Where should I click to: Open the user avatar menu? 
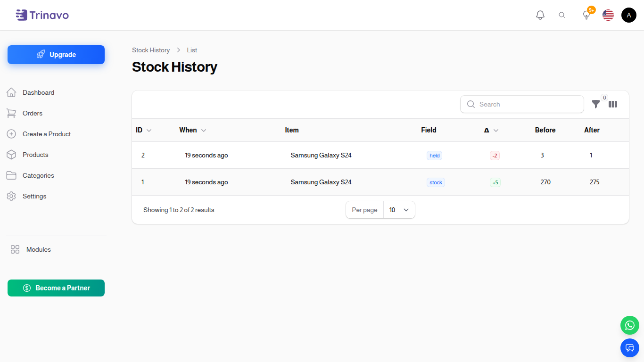629,15
